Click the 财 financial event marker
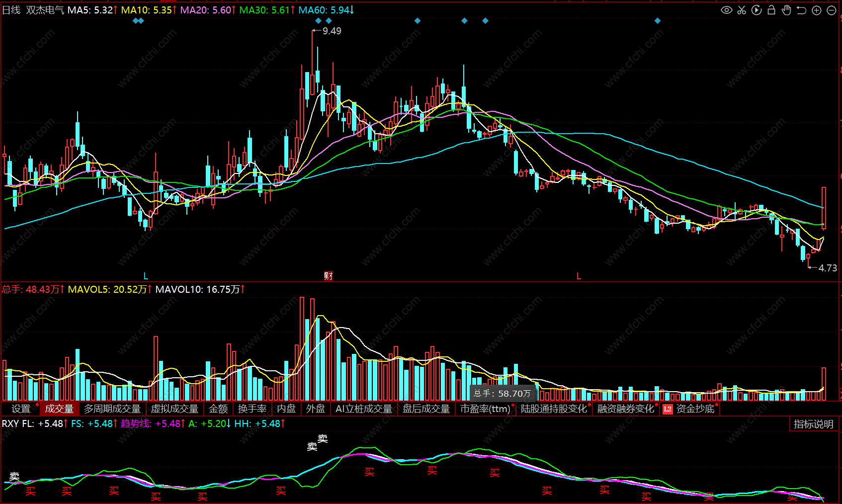Screen dimensions: 842x504 328,276
